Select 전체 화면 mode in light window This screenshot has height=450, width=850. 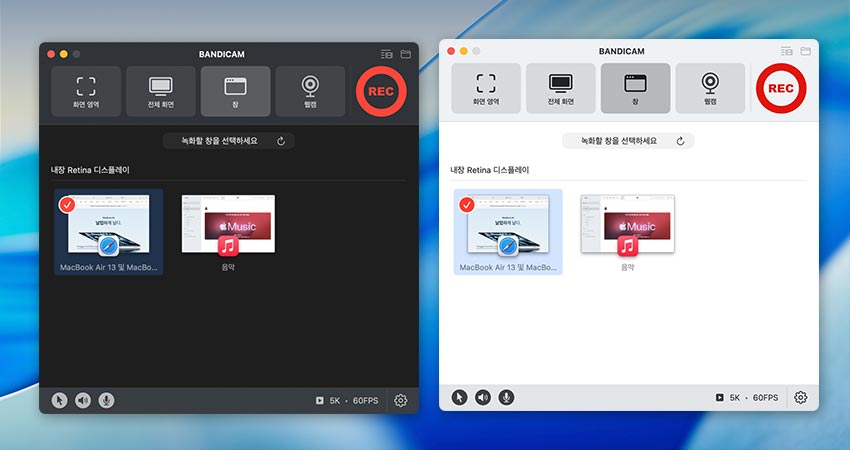pyautogui.click(x=561, y=88)
